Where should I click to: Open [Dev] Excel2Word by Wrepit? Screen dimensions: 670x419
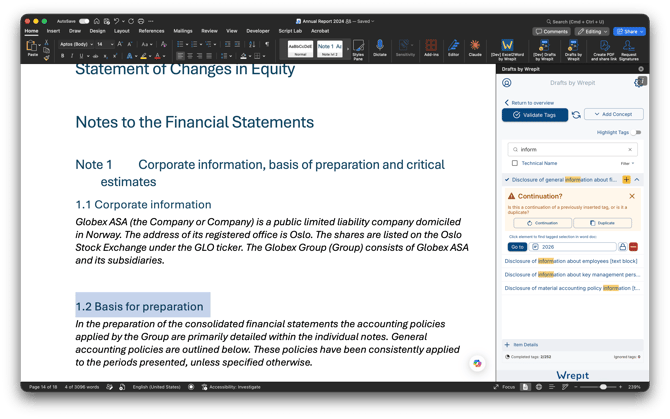coord(507,50)
